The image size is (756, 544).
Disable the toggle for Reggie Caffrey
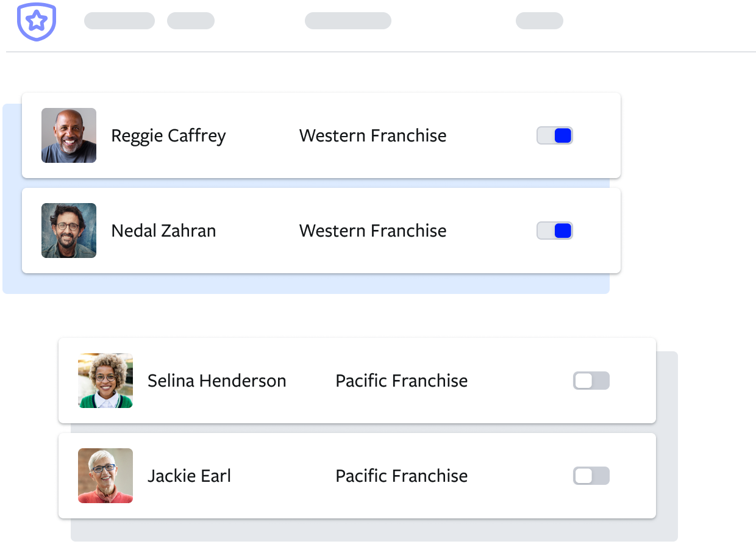(555, 135)
